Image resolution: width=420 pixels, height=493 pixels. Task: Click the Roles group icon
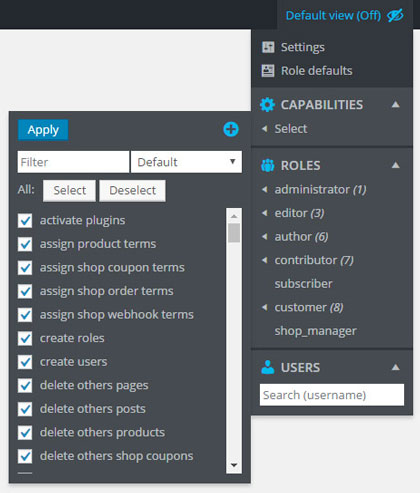tap(267, 165)
